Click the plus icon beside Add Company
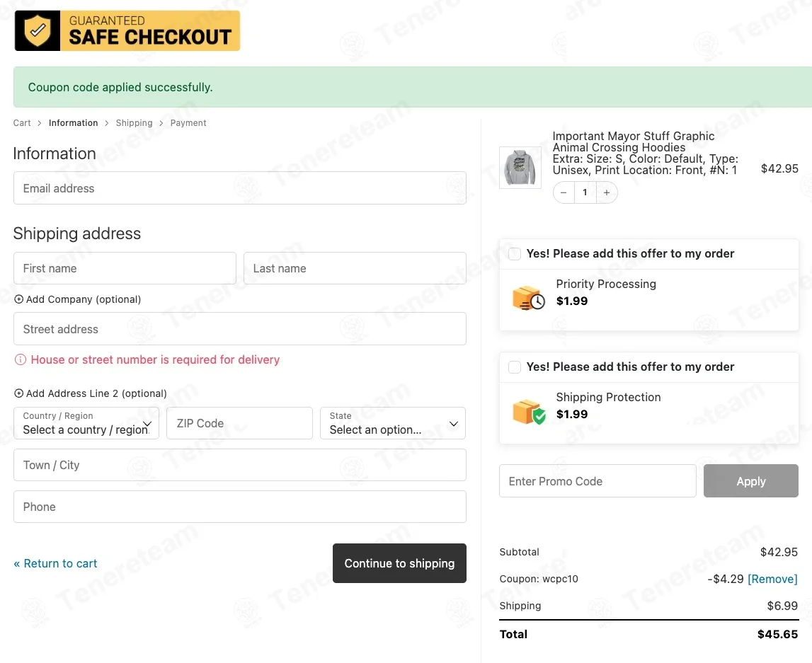 tap(18, 299)
